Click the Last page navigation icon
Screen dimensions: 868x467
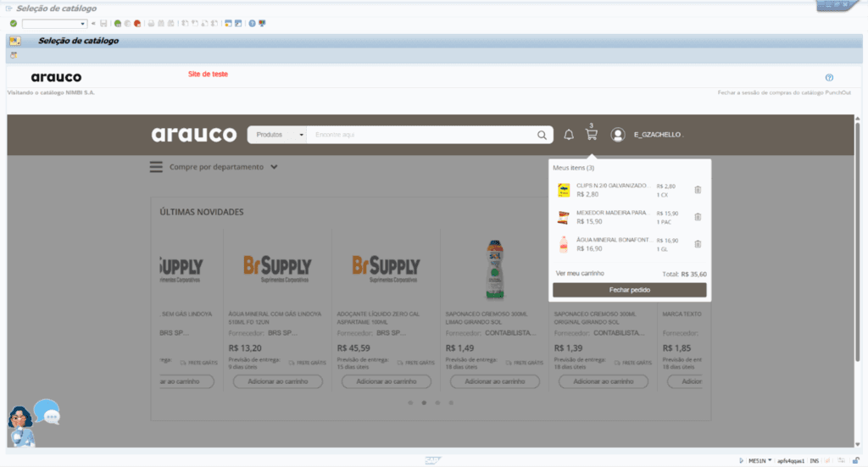(214, 23)
